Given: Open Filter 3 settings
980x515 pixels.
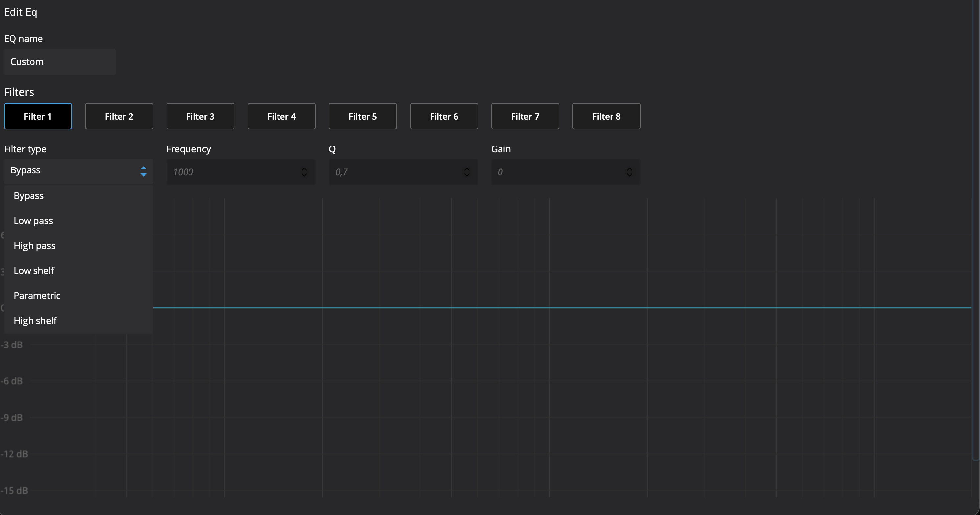Looking at the screenshot, I should point(200,116).
